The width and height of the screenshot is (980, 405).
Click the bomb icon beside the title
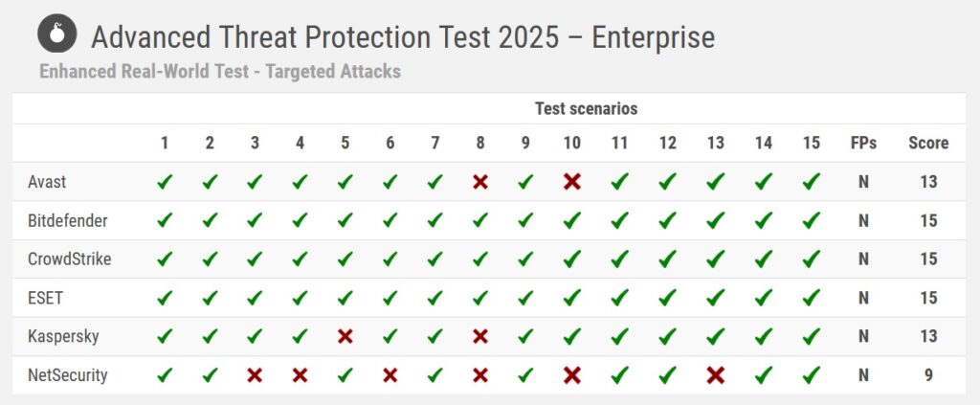click(x=56, y=35)
